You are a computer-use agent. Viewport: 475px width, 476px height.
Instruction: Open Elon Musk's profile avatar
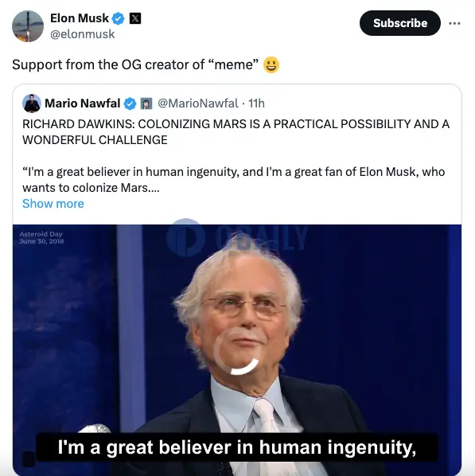28,26
